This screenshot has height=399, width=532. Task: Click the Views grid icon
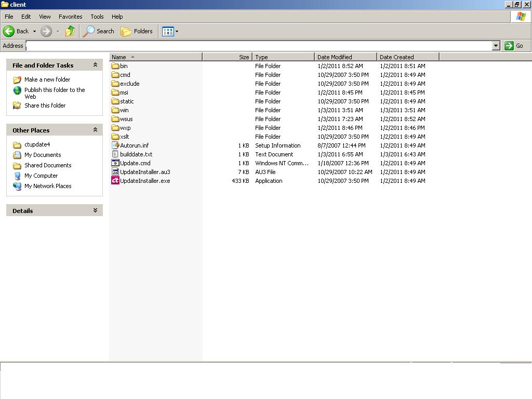tap(168, 32)
